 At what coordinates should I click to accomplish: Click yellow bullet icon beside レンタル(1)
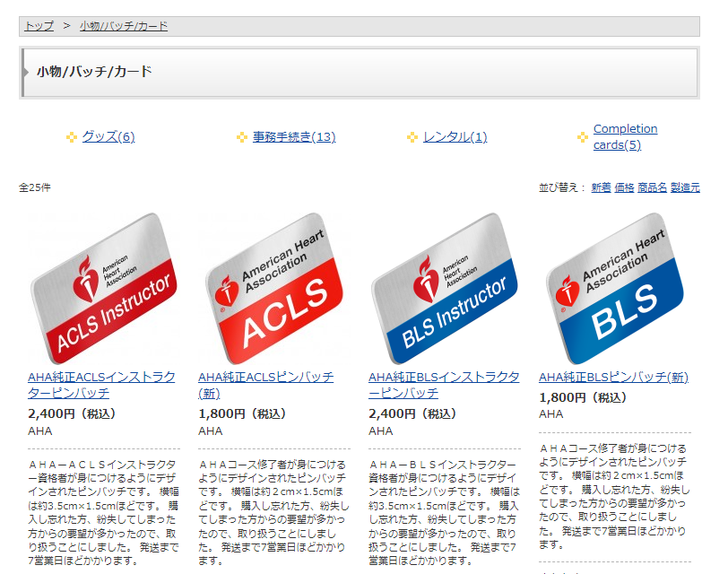point(412,137)
